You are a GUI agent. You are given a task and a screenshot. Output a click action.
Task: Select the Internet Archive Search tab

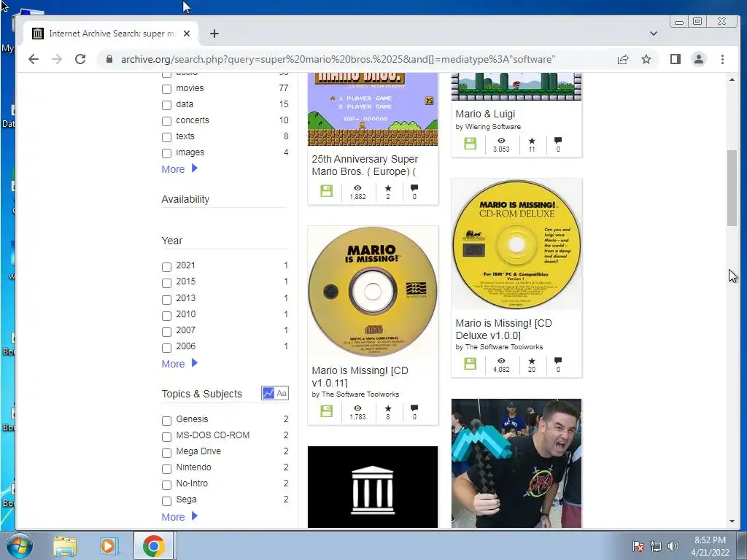pos(112,34)
